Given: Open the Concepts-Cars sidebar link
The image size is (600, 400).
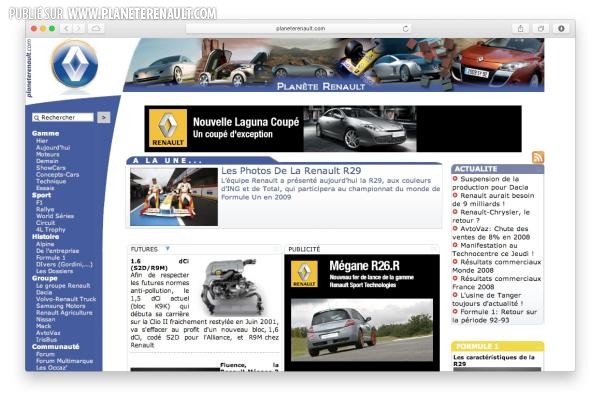Looking at the screenshot, I should (57, 175).
